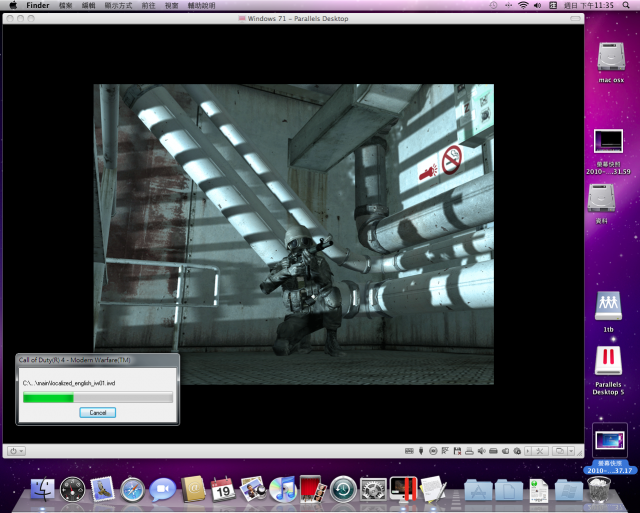Open Dashboard from the Dock
This screenshot has width=640, height=513.
coord(73,489)
